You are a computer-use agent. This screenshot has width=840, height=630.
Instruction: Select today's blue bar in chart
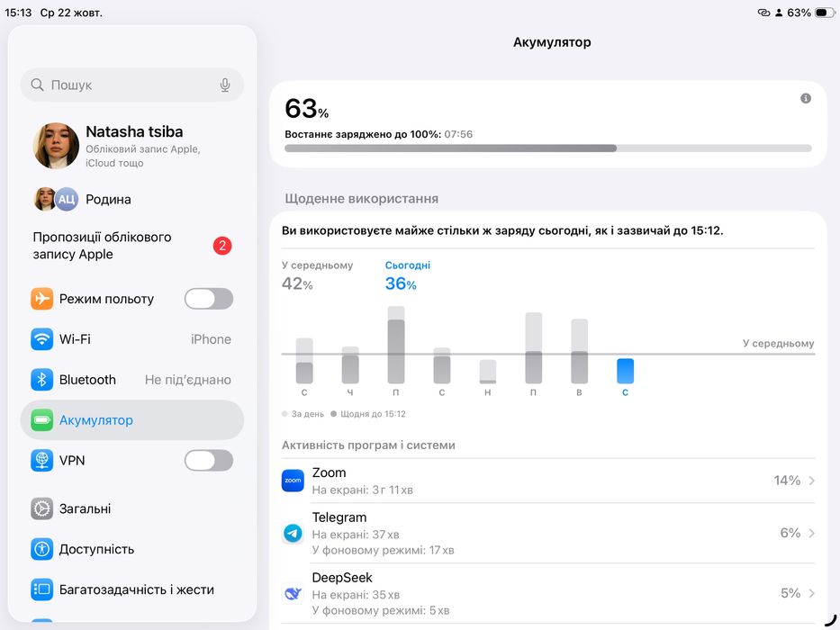[625, 371]
